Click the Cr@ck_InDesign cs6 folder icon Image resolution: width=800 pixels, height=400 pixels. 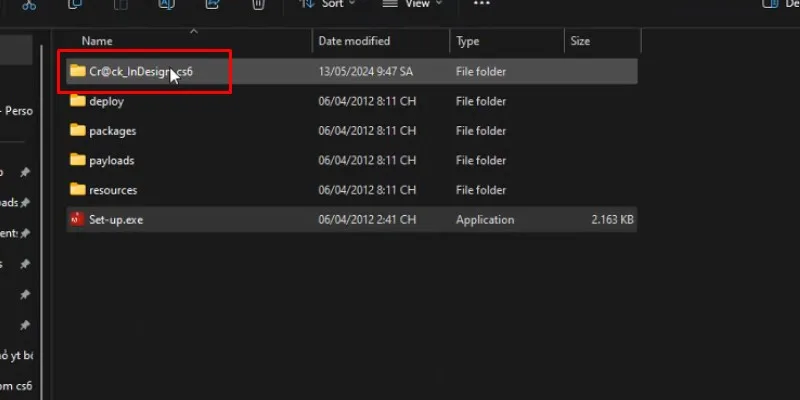pos(78,71)
